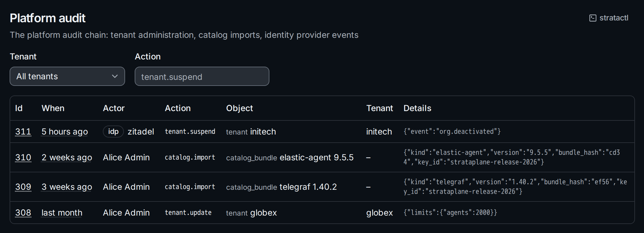Image resolution: width=644 pixels, height=233 pixels.
Task: Open the stractl link
Action: pos(609,18)
